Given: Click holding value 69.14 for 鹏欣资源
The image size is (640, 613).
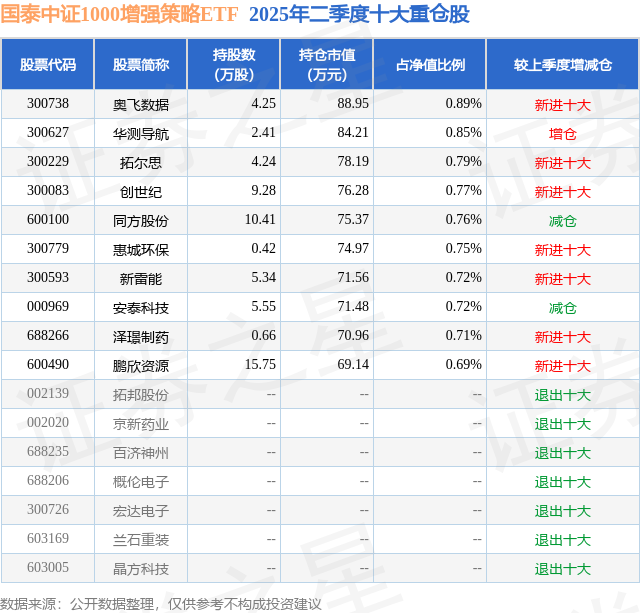Looking at the screenshot, I should [353, 364].
